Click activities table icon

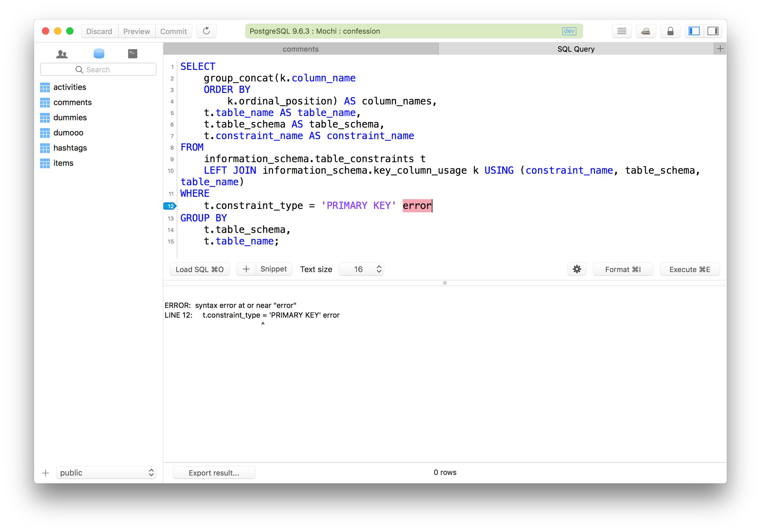click(x=45, y=88)
